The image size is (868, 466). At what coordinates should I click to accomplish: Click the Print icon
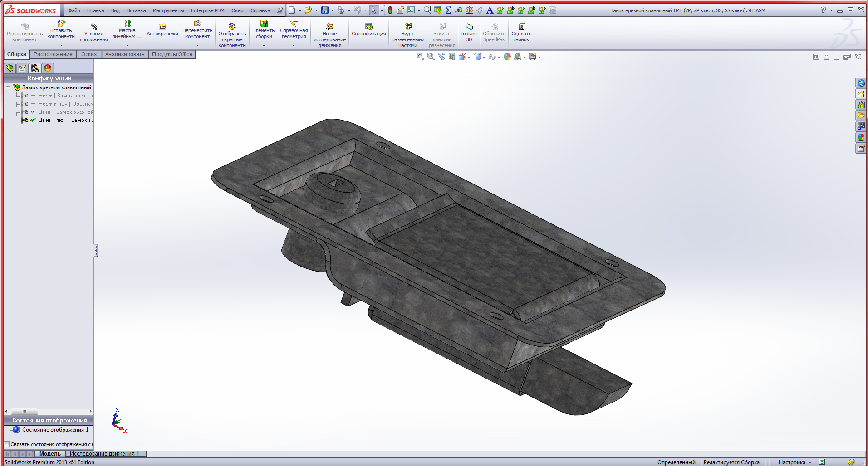pyautogui.click(x=341, y=10)
